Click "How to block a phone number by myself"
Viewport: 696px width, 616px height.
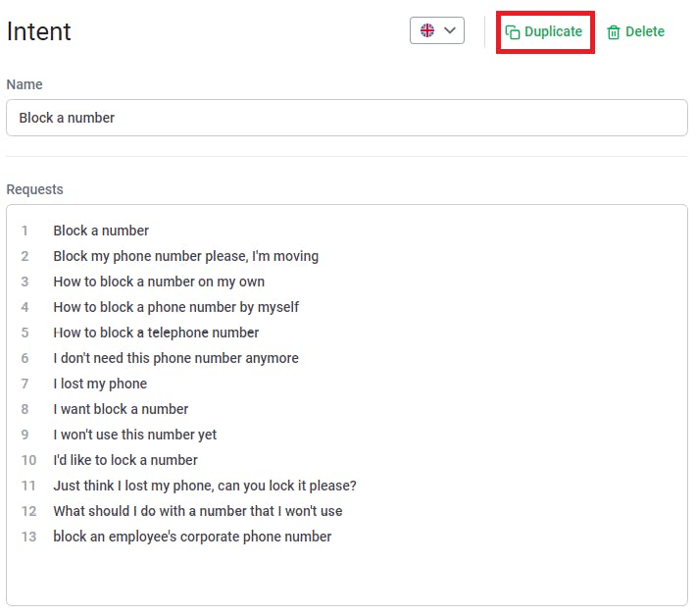176,307
